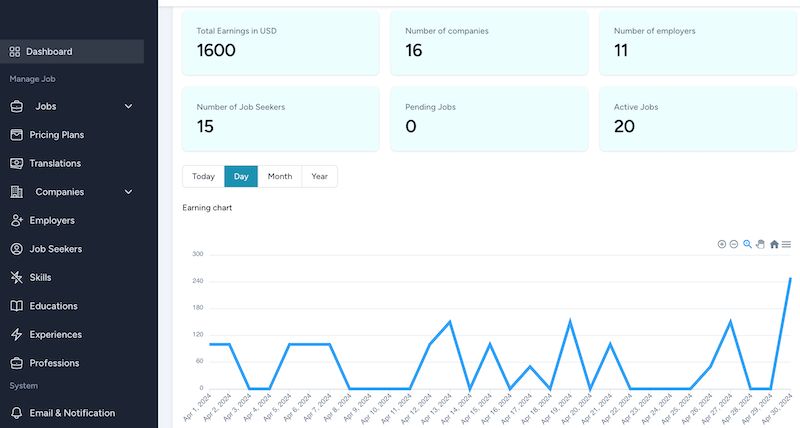The height and width of the screenshot is (428, 800).
Task: Open the Companies menu label
Action: [x=60, y=192]
